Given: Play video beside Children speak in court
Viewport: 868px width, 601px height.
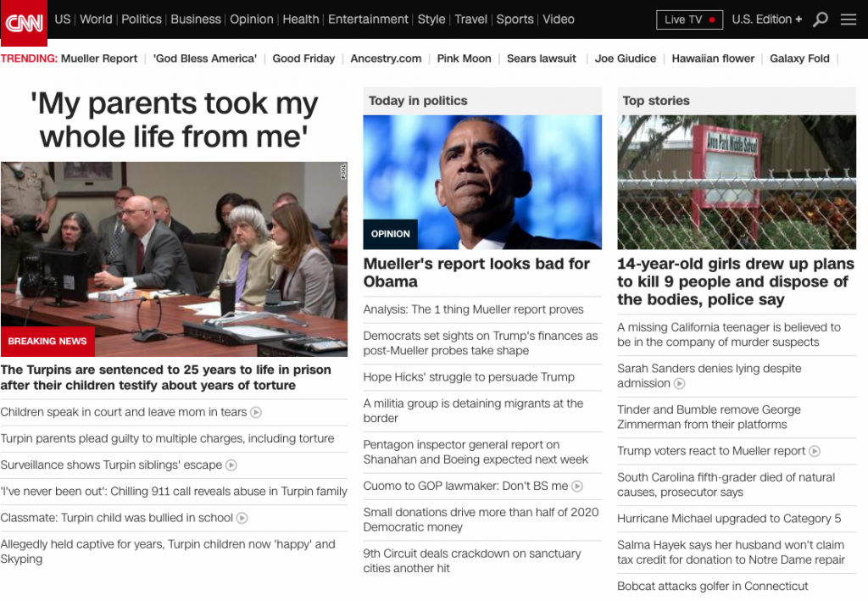Looking at the screenshot, I should (x=256, y=412).
